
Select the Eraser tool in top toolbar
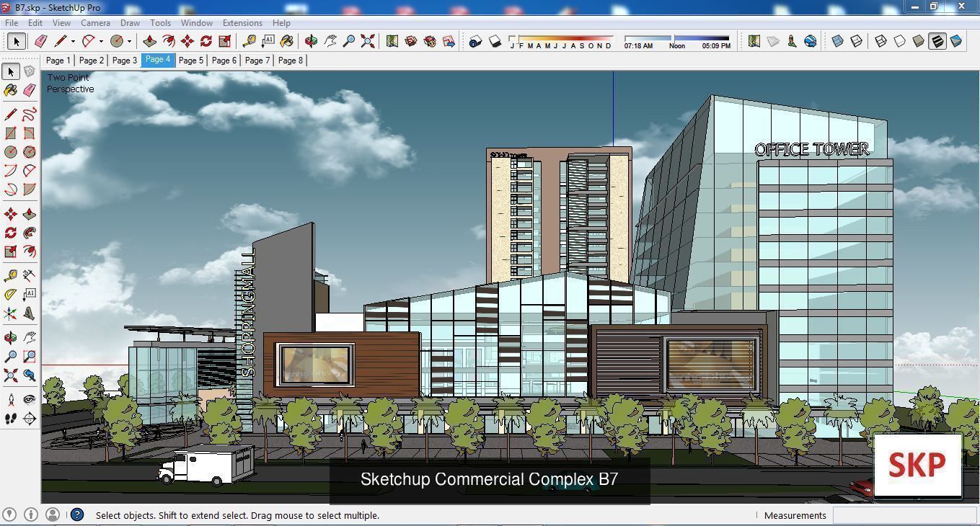tap(41, 41)
